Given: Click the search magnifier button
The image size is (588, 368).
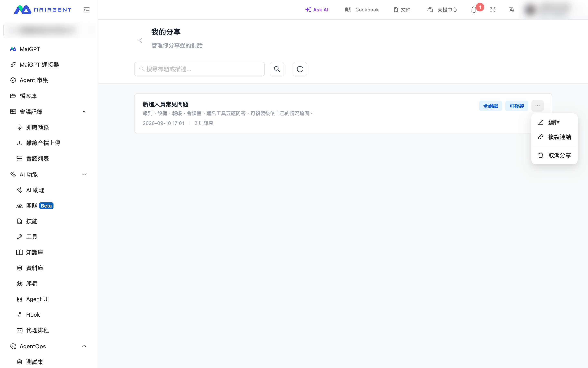Looking at the screenshot, I should [277, 69].
